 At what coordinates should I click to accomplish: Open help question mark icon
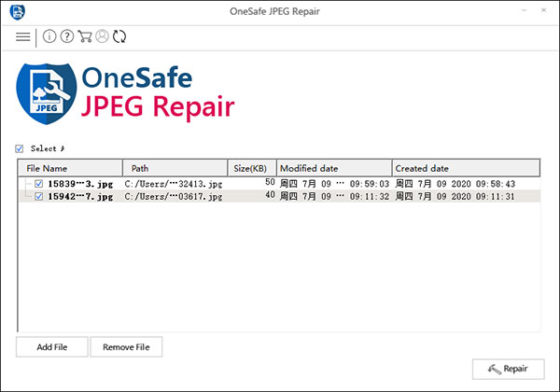click(x=67, y=36)
